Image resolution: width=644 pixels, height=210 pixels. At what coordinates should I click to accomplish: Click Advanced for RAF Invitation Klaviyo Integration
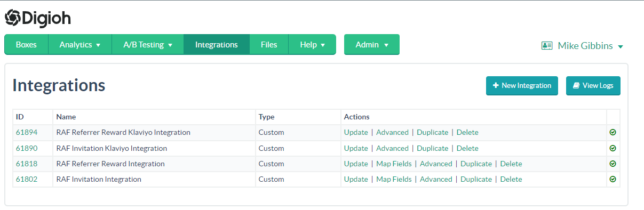tap(392, 148)
